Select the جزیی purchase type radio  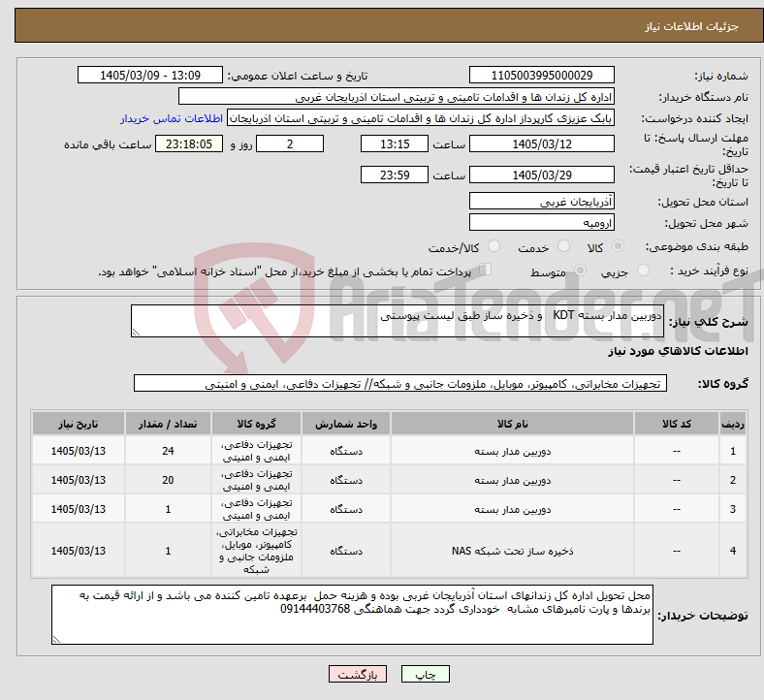pos(643,270)
